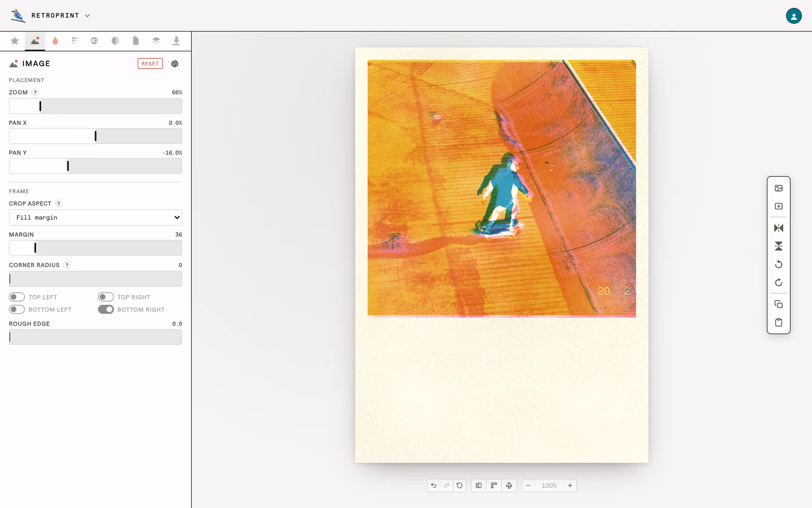The image size is (812, 508).
Task: Toggle the ruler guides
Action: [x=494, y=486]
